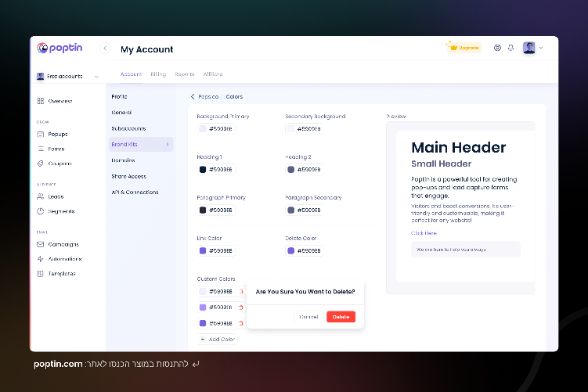The height and width of the screenshot is (392, 588).
Task: Pick the Heading 1 color swatch
Action: coord(203,169)
